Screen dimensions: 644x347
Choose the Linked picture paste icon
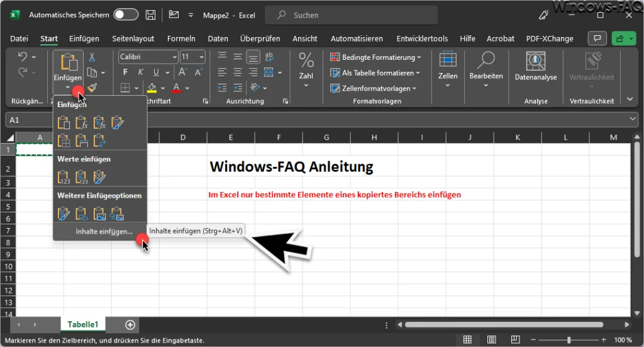click(x=118, y=213)
